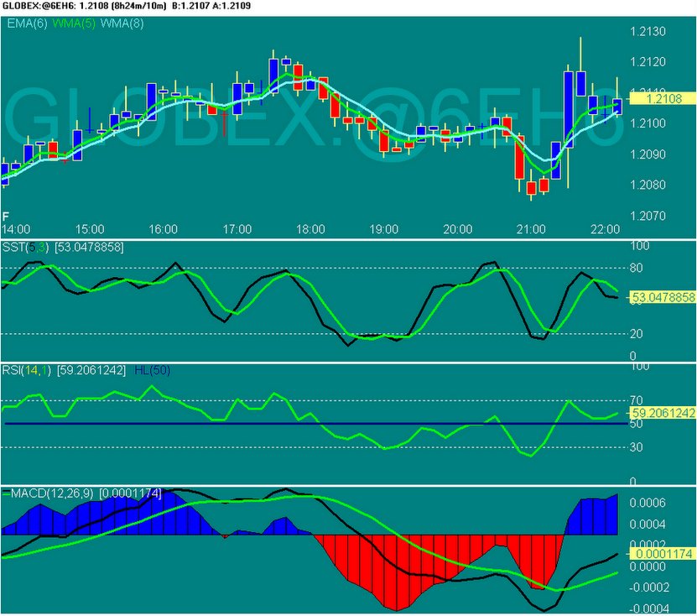This screenshot has height=616, width=697.
Task: Click the 21:00 time axis label
Action: (x=531, y=229)
